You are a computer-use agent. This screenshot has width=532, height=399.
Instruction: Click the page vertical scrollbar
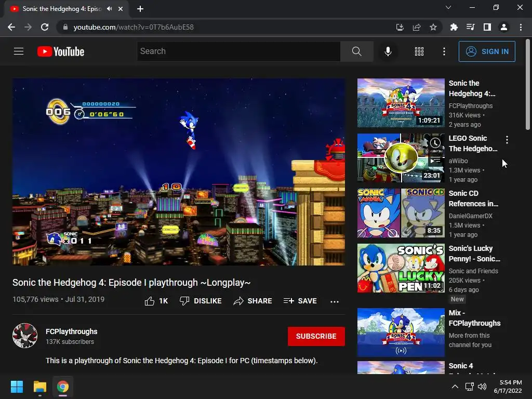point(528,85)
